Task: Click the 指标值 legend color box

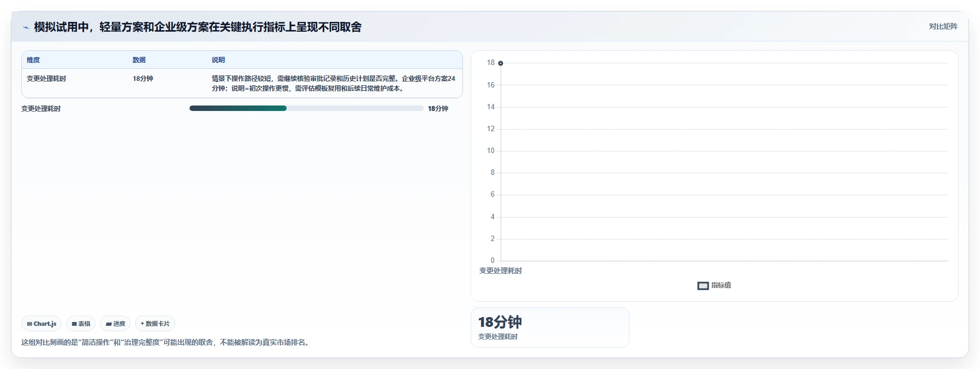Action: tap(703, 286)
